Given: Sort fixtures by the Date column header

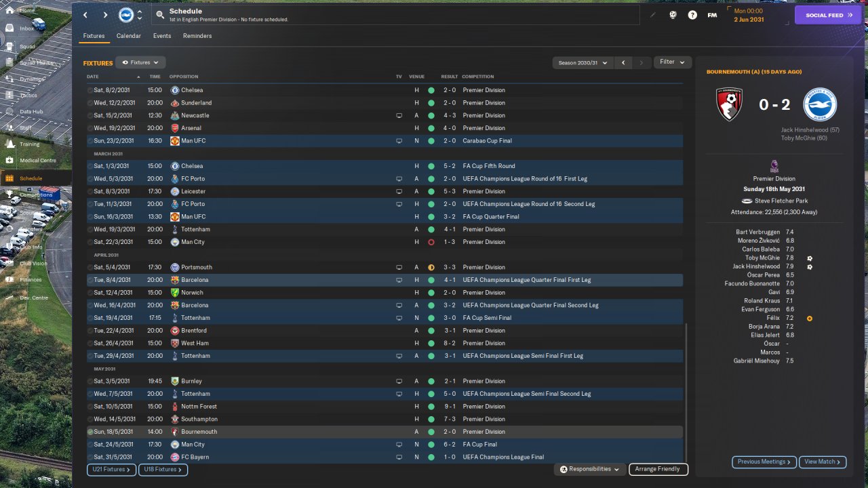Looking at the screenshot, I should click(93, 77).
